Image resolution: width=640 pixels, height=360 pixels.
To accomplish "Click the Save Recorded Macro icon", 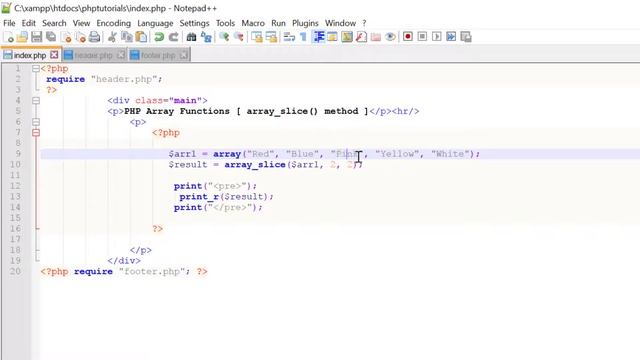I will pos(466,37).
